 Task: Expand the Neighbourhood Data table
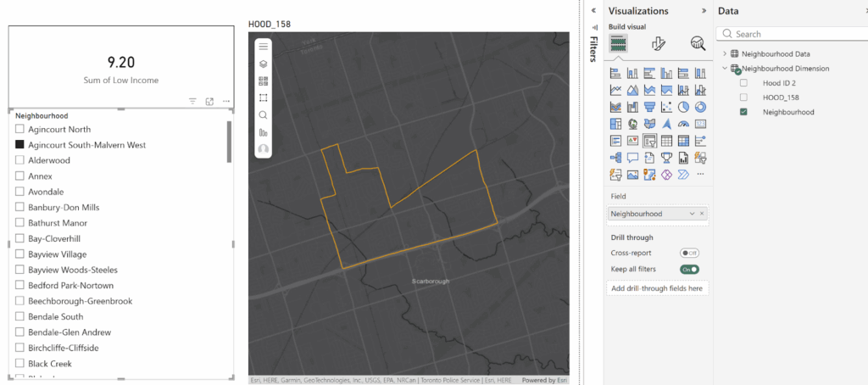(724, 54)
